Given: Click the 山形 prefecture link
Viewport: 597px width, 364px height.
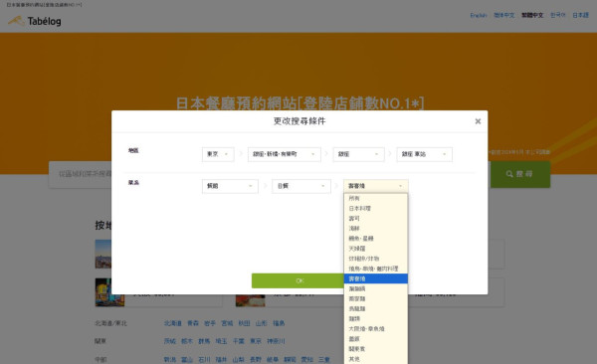Looking at the screenshot, I should (261, 323).
